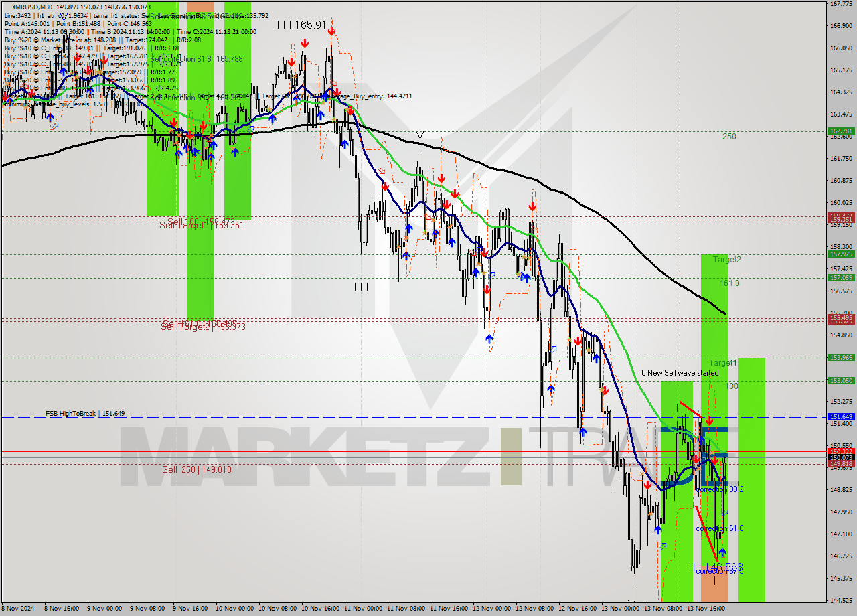Screen dimensions: 857x616
Task: Click the 250 level label near 162.781
Action: [x=729, y=137]
